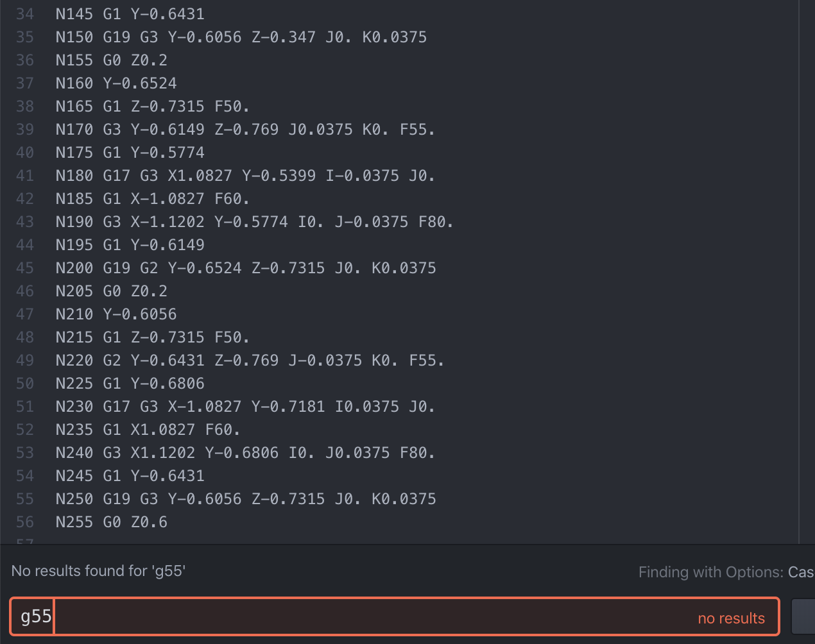Click the find field containing 'g55'
815x644 pixels.
pos(385,616)
